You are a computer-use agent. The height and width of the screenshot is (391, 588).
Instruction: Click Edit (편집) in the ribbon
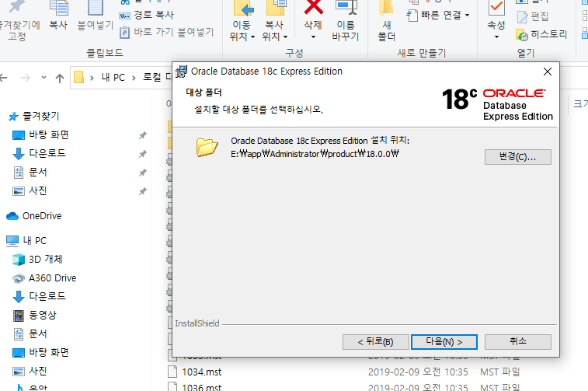pyautogui.click(x=533, y=16)
